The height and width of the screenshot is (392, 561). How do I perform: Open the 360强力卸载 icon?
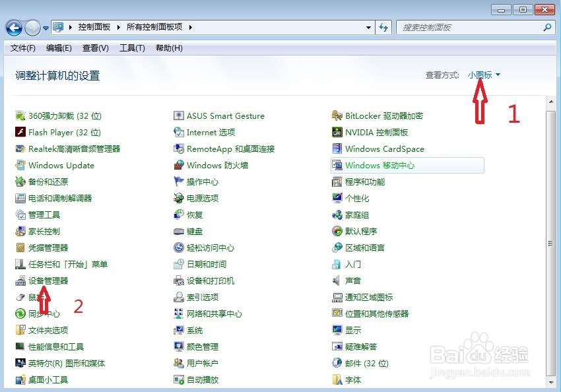20,115
